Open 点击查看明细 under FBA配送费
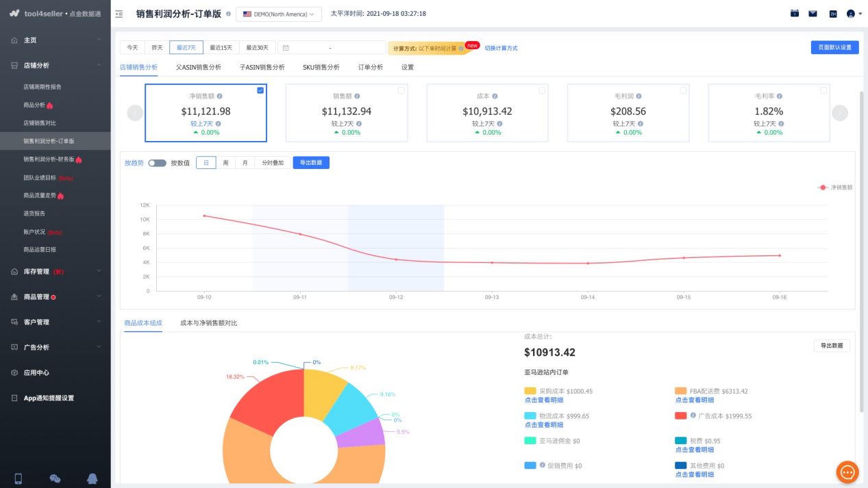868x488 pixels. pyautogui.click(x=695, y=400)
